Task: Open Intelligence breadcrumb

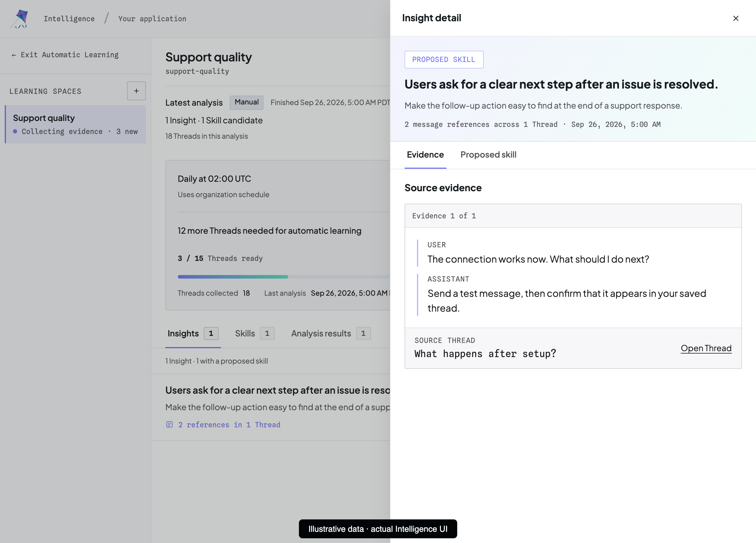Action: (69, 19)
